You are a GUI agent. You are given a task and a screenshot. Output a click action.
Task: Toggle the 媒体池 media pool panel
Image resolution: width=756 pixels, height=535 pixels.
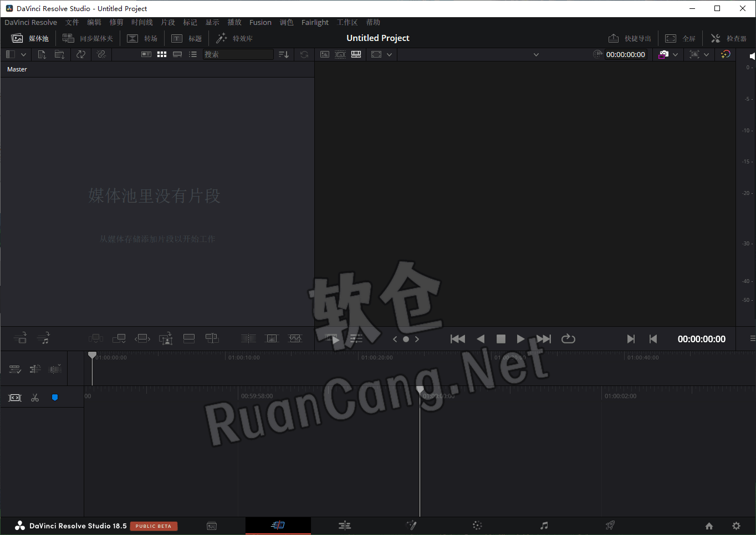click(30, 38)
